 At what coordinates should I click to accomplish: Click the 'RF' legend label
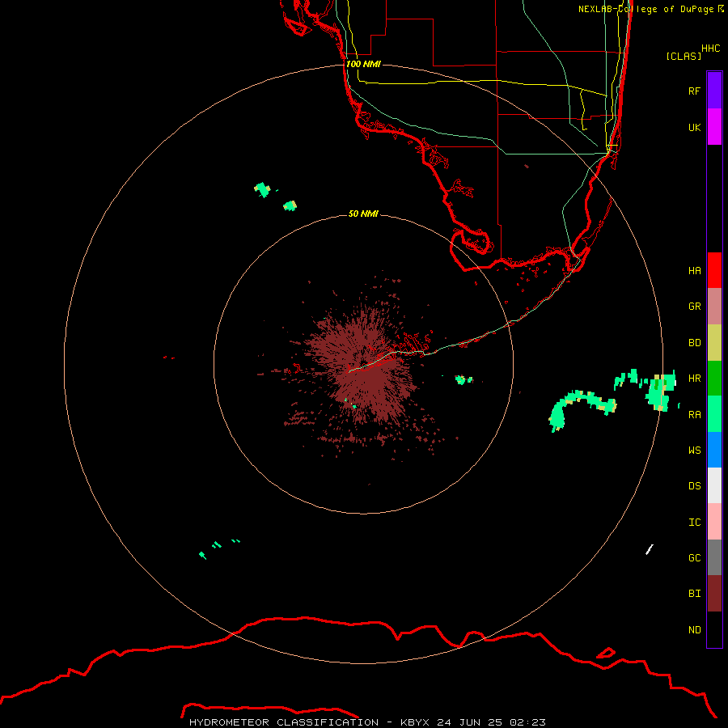pyautogui.click(x=694, y=91)
